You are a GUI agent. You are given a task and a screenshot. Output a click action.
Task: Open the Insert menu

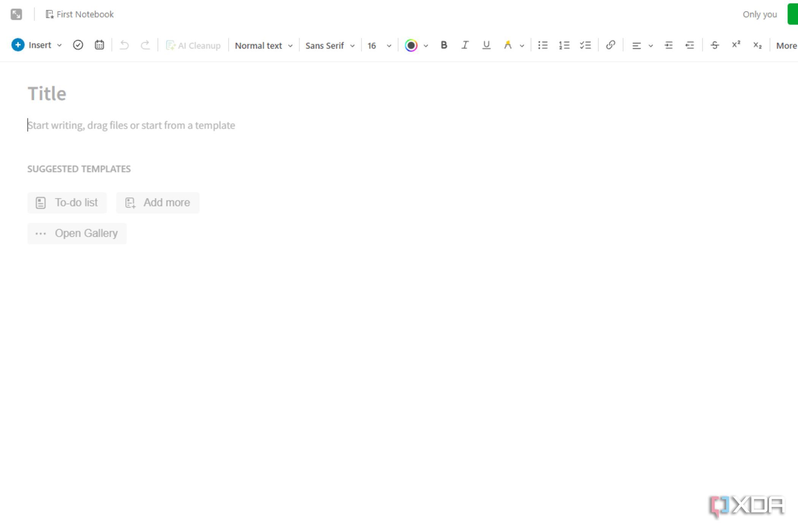37,45
